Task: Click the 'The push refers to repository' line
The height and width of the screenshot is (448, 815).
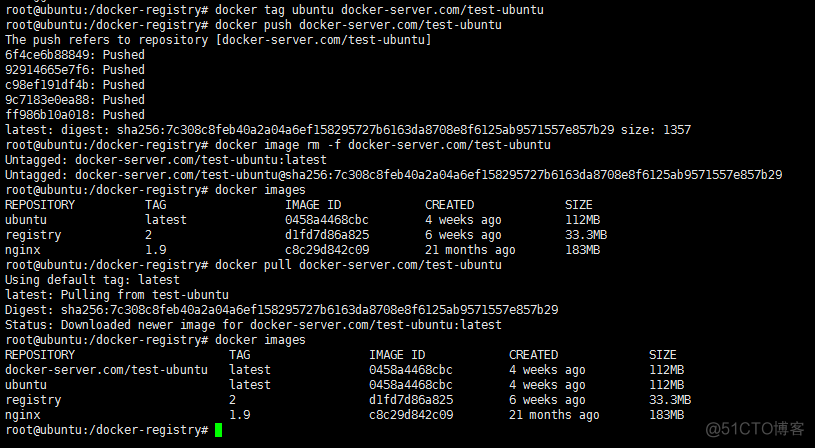Action: click(x=218, y=39)
